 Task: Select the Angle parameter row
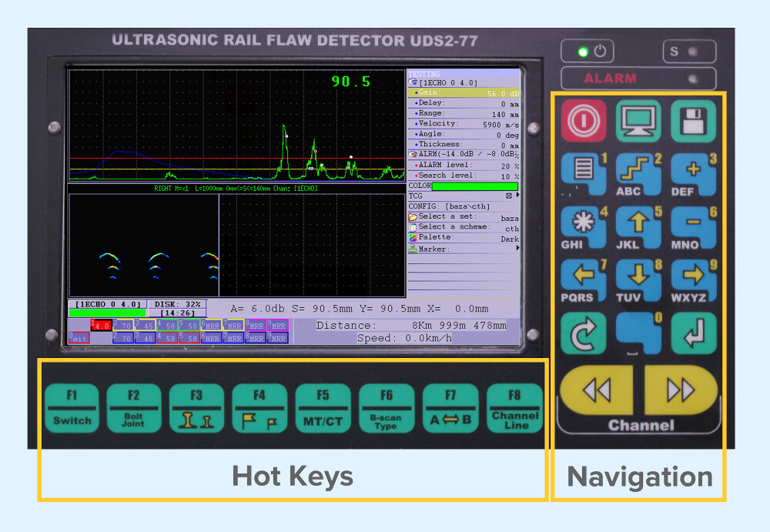coord(464,134)
